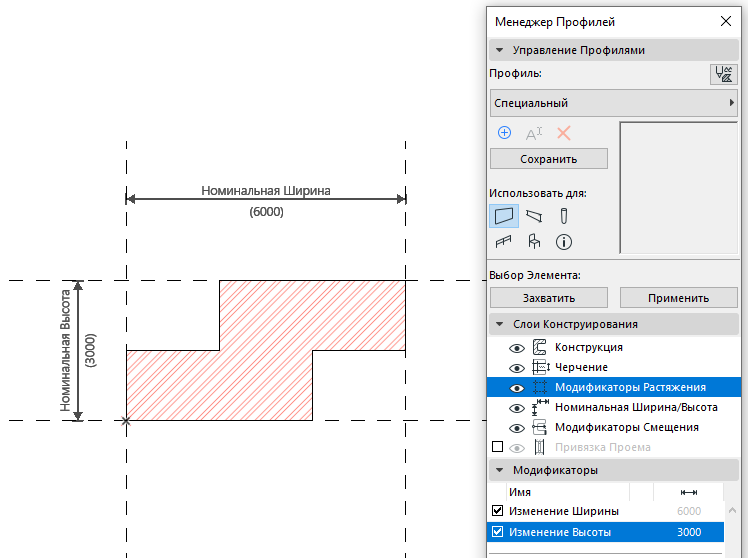Select the Изменение Ширины modifier row

(x=605, y=511)
